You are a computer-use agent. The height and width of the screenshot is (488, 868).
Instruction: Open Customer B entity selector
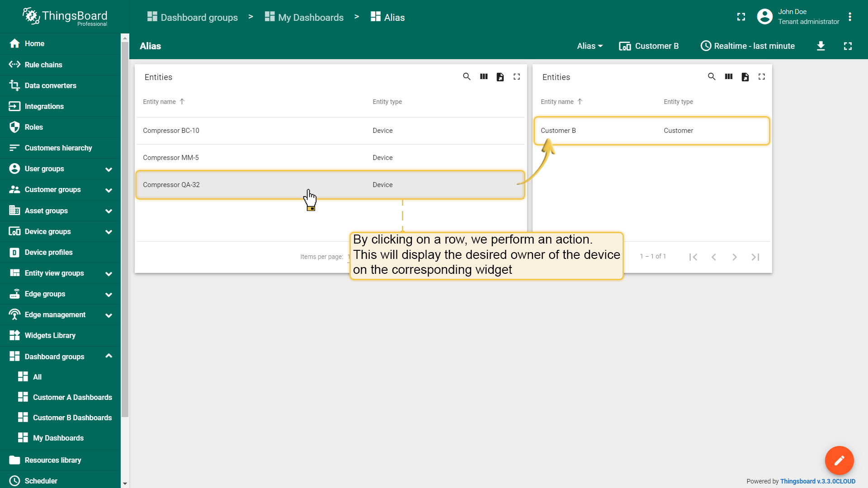tap(649, 46)
